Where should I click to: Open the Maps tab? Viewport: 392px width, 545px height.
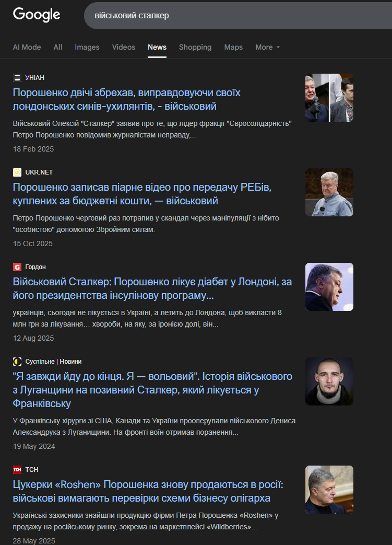pos(233,47)
